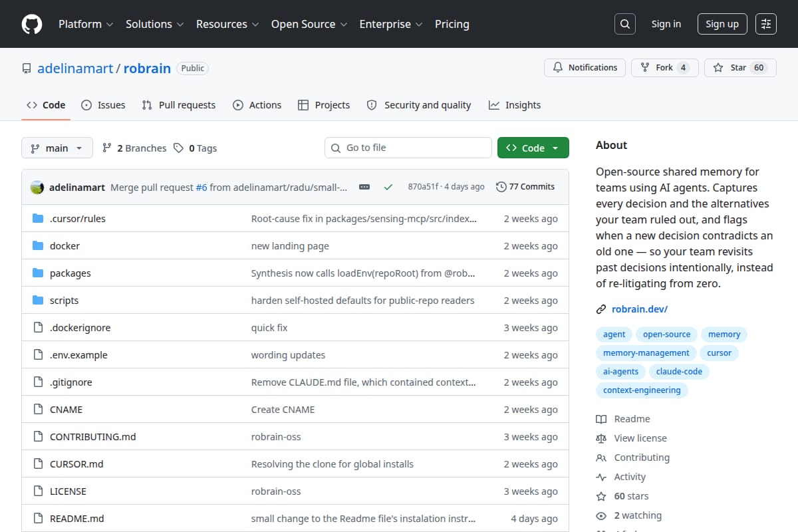The image size is (798, 532).
Task: Click the link icon beside robrain.dev
Action: pos(601,309)
